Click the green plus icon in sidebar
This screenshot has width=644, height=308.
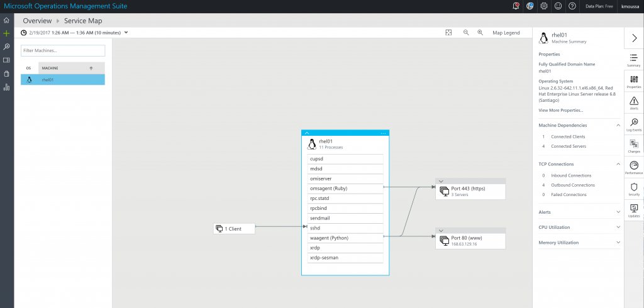6,34
